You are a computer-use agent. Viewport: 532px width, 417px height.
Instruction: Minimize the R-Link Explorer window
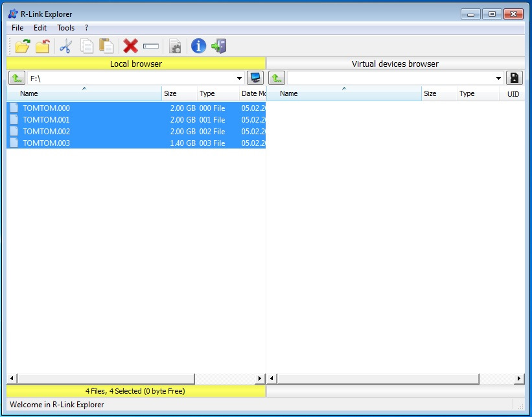[470, 14]
